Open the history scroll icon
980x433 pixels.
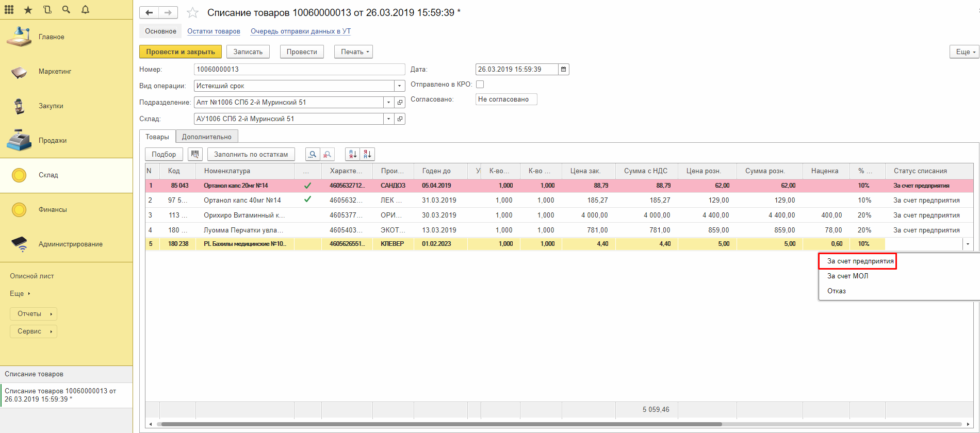click(47, 9)
